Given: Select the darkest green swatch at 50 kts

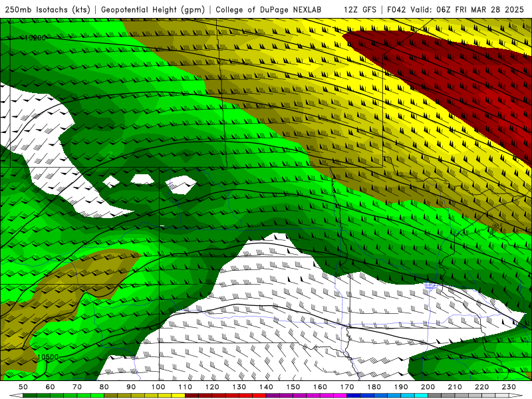Looking at the screenshot, I should coord(29,396).
